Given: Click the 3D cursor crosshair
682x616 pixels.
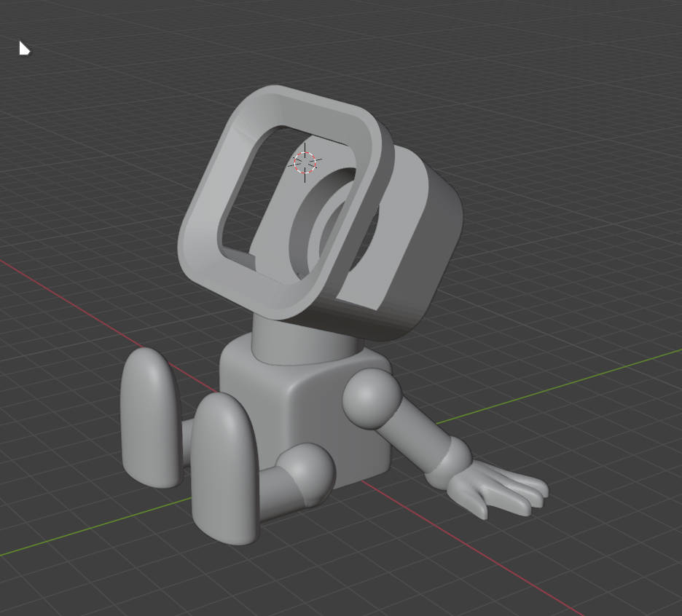Looking at the screenshot, I should (x=305, y=162).
